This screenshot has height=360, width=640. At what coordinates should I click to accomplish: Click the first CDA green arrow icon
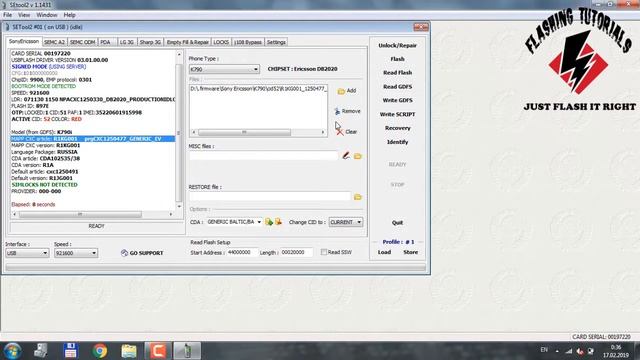[x=269, y=222]
